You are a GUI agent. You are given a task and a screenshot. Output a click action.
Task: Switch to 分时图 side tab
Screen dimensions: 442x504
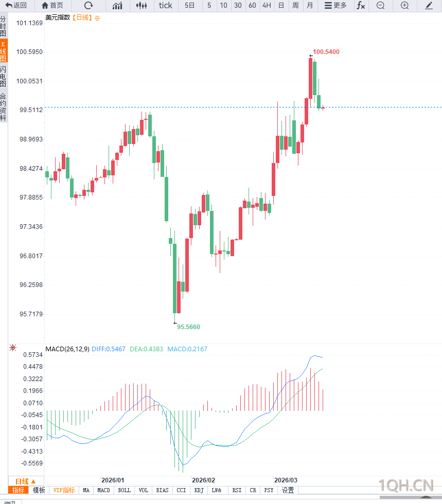tap(4, 26)
